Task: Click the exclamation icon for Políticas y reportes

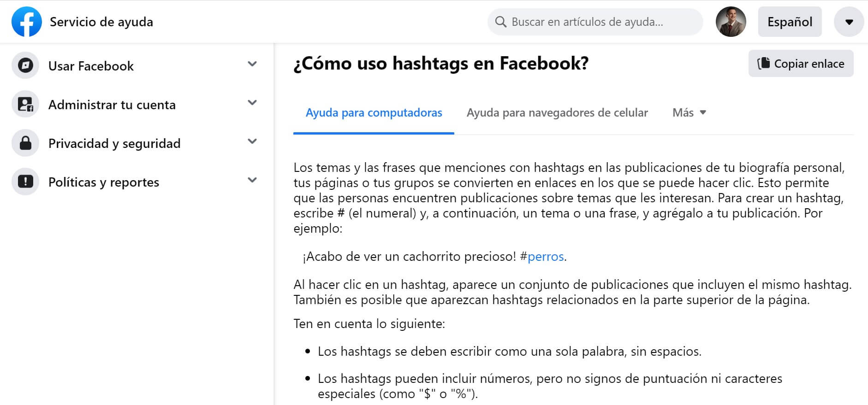Action: [25, 182]
